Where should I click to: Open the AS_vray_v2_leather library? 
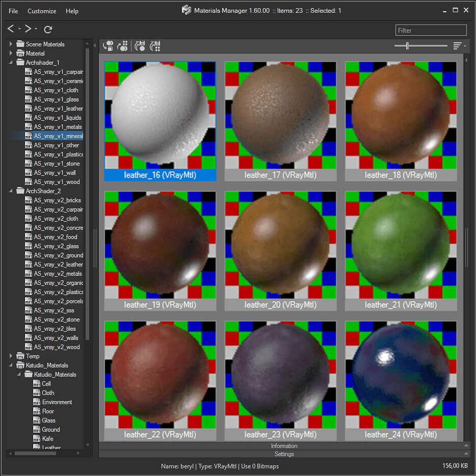pos(54,264)
